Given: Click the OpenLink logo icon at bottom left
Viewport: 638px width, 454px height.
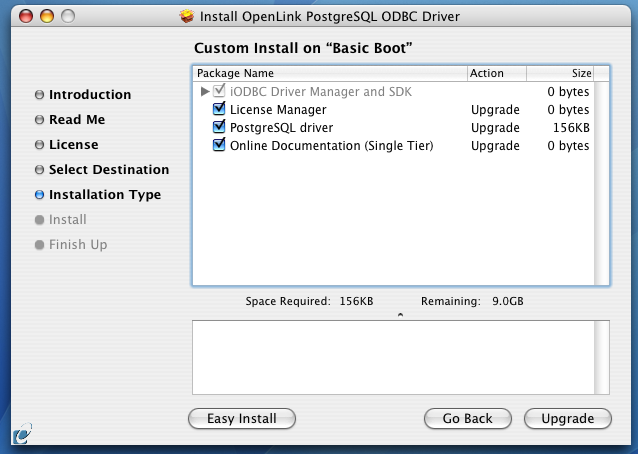Looking at the screenshot, I should point(22,434).
